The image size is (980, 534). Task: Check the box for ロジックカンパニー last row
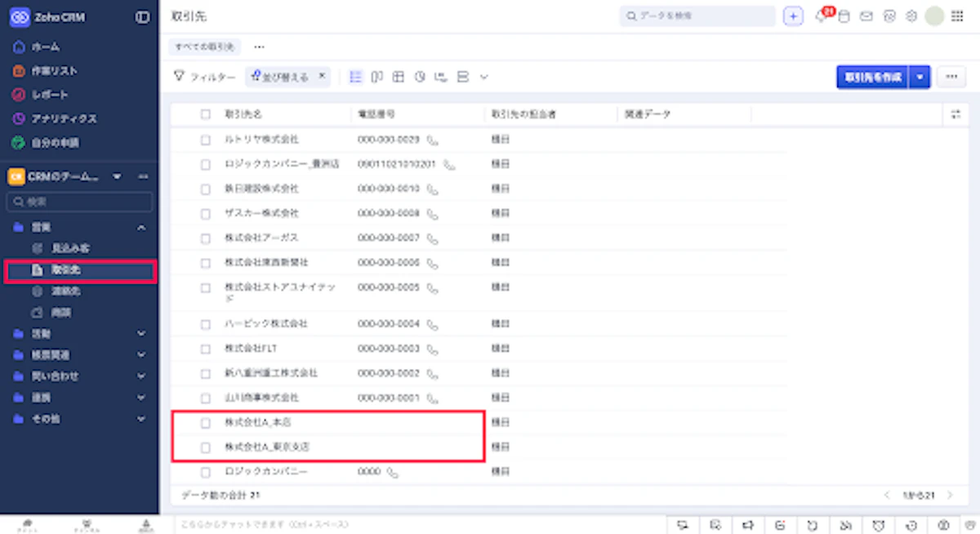(206, 472)
